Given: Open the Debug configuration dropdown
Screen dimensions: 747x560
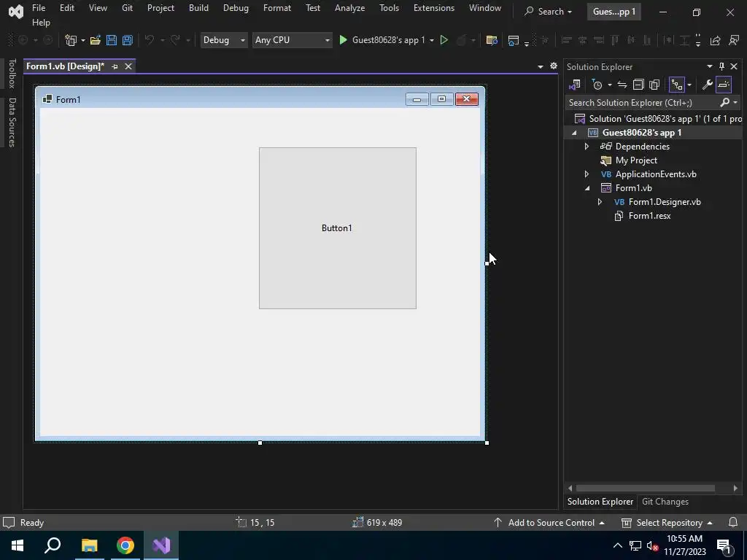Looking at the screenshot, I should 224,40.
